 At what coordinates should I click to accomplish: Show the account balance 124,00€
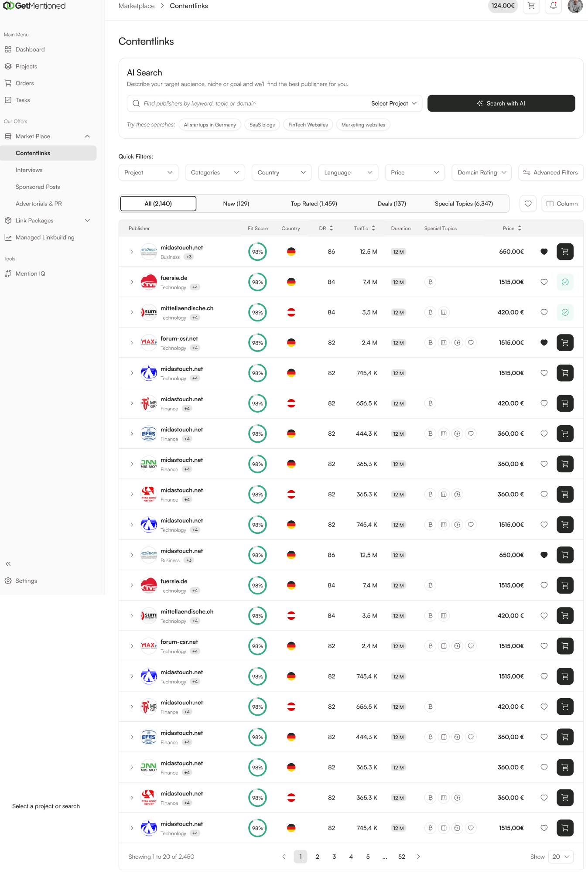pyautogui.click(x=503, y=6)
